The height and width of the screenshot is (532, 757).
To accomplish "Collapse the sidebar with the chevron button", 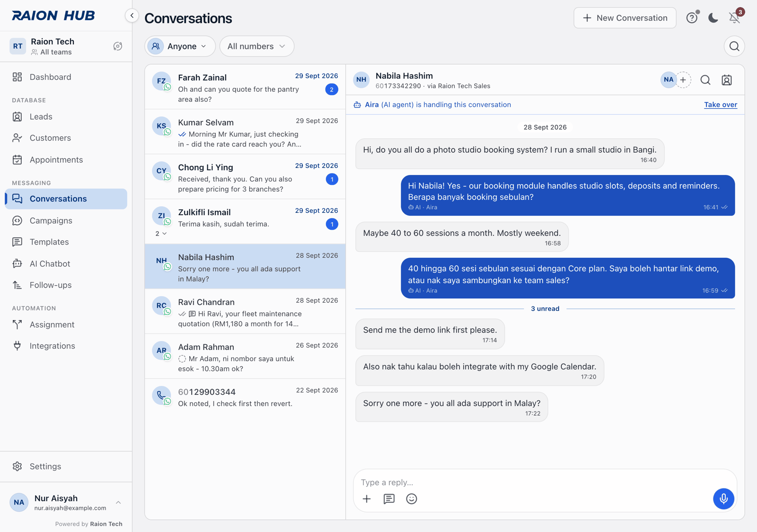I will tap(132, 16).
